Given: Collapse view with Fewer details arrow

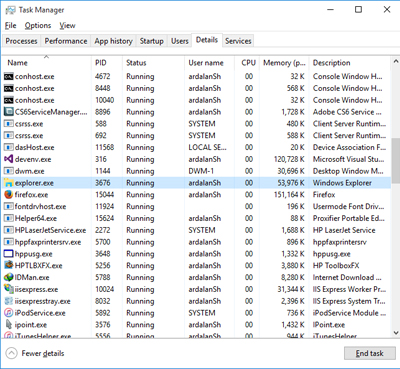Looking at the screenshot, I should pos(11,353).
